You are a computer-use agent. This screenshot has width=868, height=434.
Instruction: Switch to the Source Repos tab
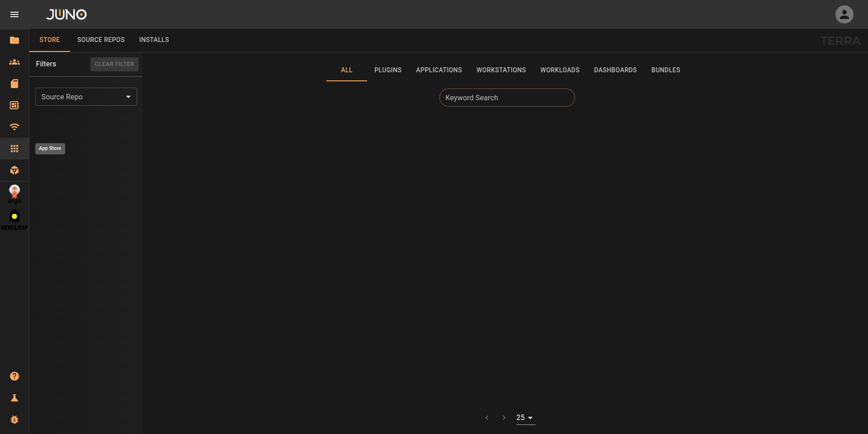[x=101, y=40]
